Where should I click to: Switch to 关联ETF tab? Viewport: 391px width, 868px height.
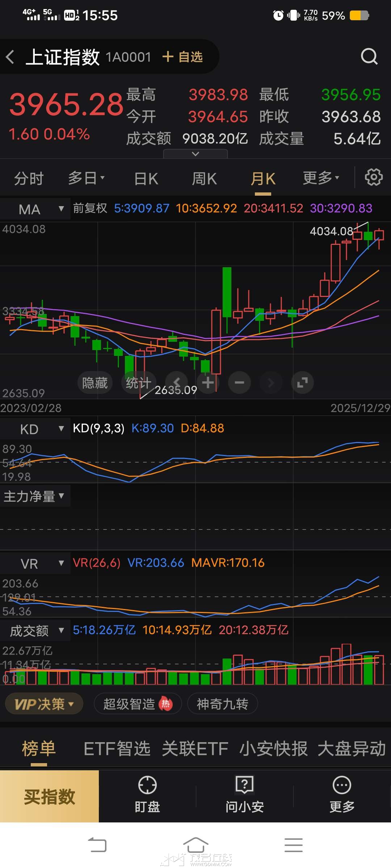[195, 749]
